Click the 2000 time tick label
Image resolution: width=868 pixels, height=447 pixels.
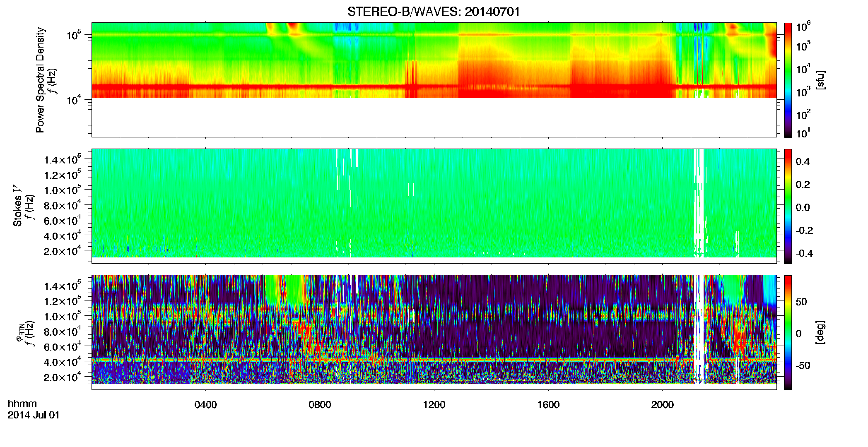662,405
